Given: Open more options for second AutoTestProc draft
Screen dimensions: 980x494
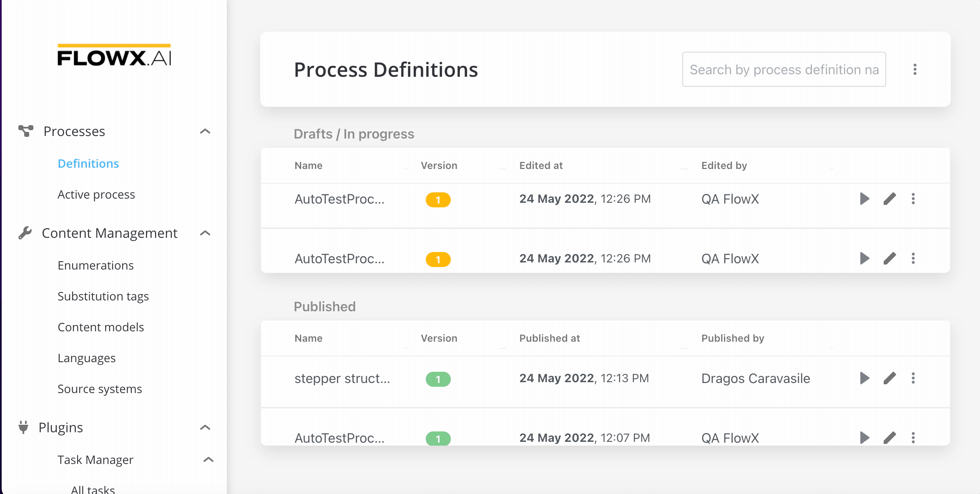Looking at the screenshot, I should click(913, 258).
